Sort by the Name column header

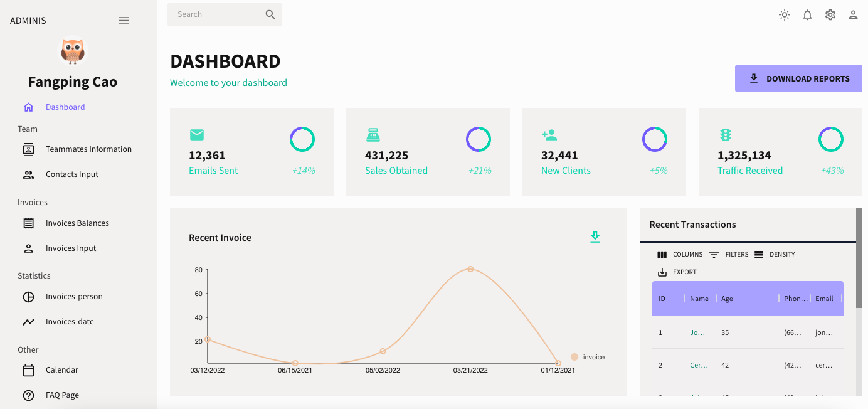click(x=699, y=299)
